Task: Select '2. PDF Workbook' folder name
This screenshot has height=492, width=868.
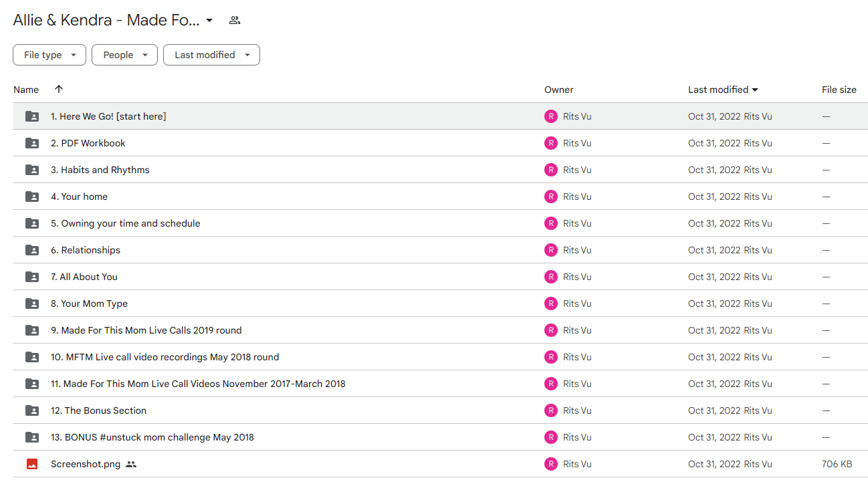Action: [88, 143]
